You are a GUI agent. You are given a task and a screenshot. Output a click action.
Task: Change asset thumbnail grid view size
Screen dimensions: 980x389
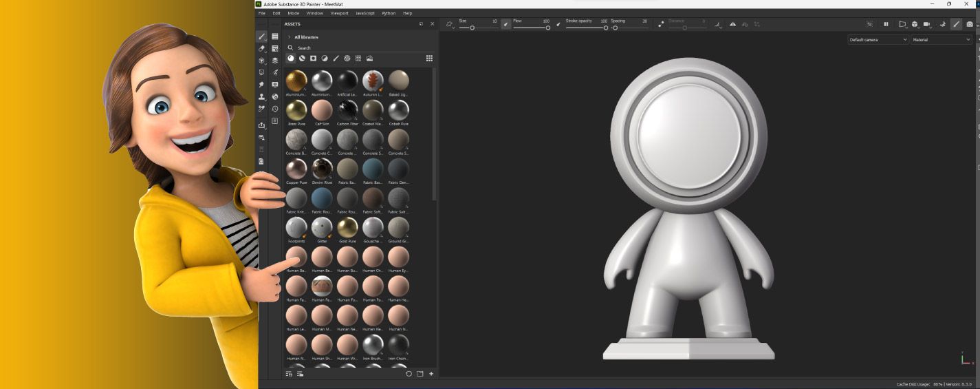(x=429, y=59)
